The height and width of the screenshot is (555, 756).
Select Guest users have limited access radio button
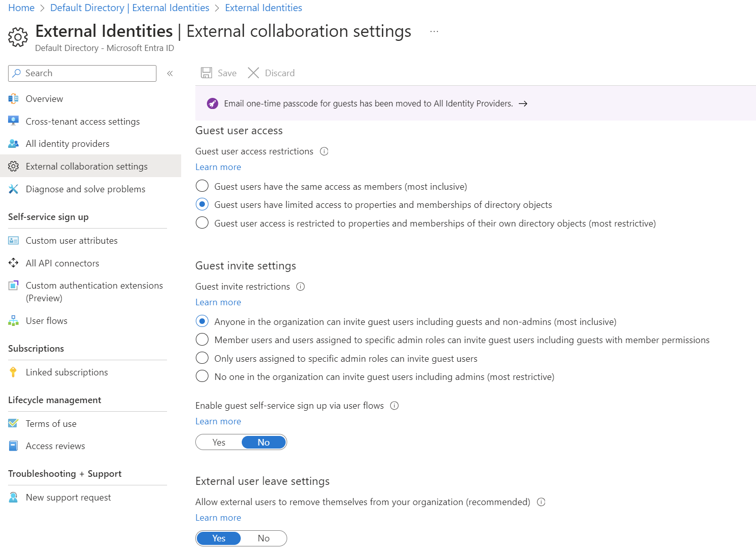pos(202,204)
